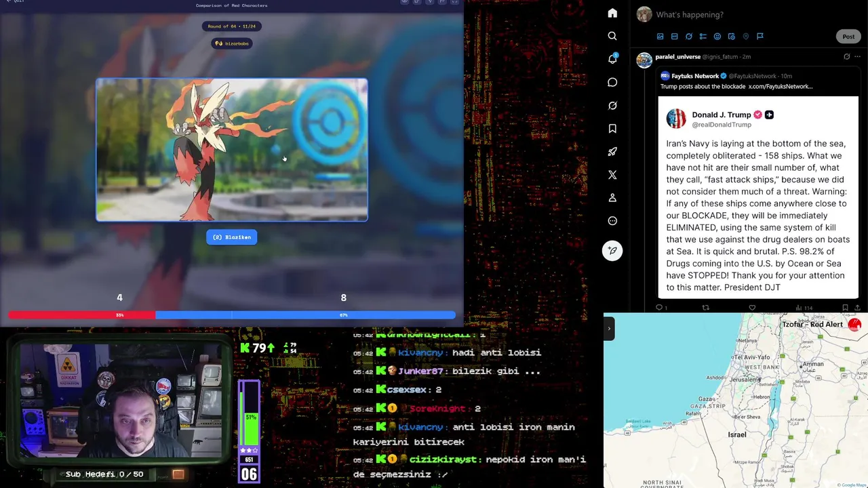Share the post via upload icon

click(x=858, y=308)
